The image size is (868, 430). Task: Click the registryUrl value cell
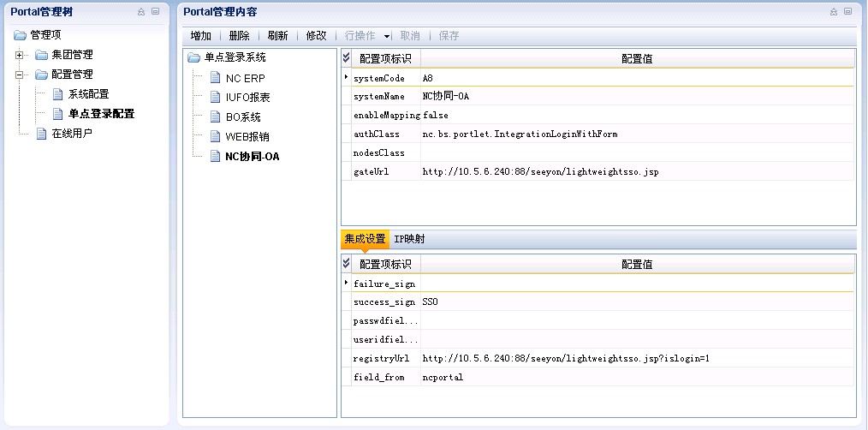[637, 359]
